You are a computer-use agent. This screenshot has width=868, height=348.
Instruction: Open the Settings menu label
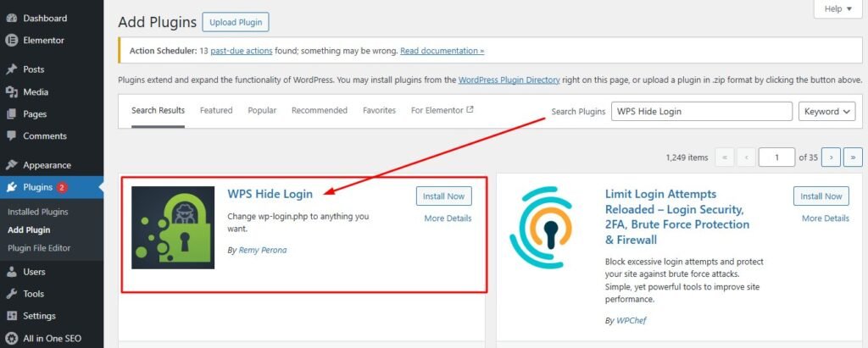39,316
